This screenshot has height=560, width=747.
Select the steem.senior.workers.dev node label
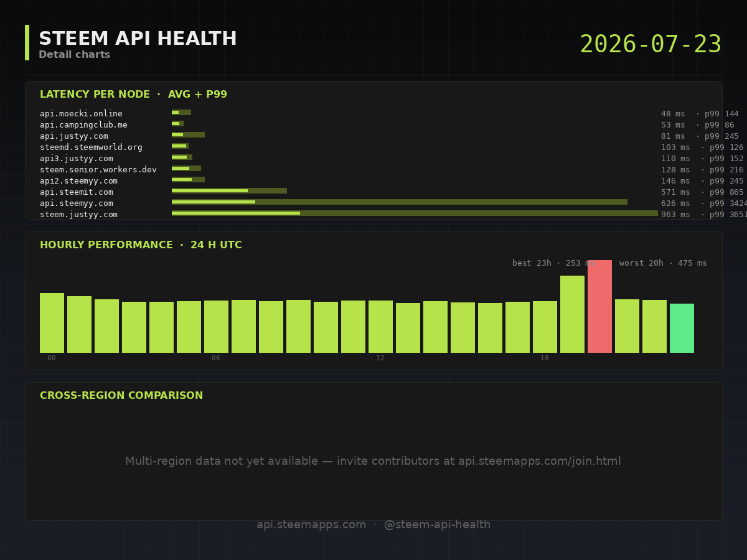[x=98, y=170]
